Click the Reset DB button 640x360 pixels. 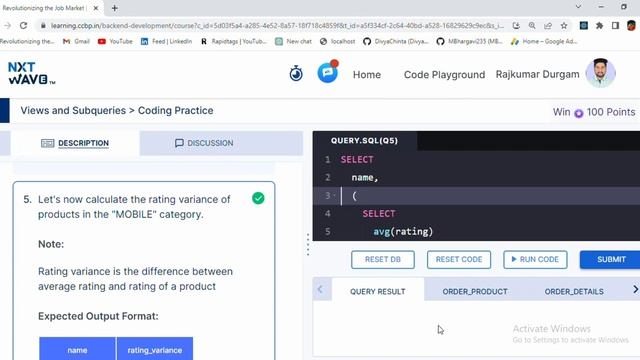(x=382, y=260)
